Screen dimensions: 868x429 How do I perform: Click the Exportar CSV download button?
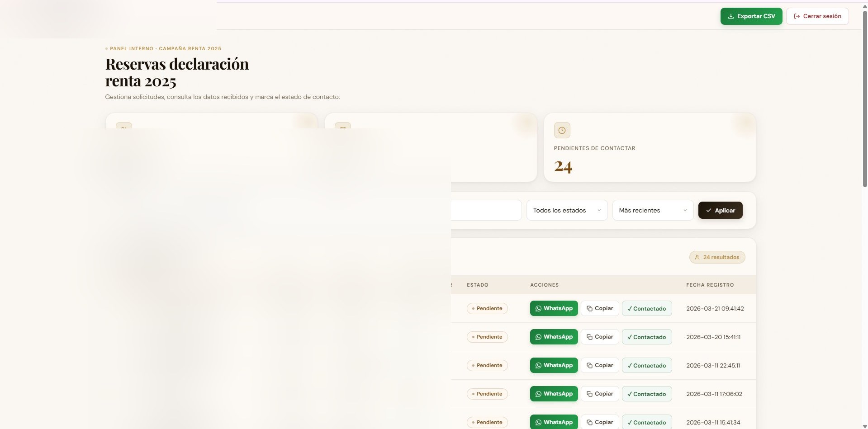[x=751, y=16]
